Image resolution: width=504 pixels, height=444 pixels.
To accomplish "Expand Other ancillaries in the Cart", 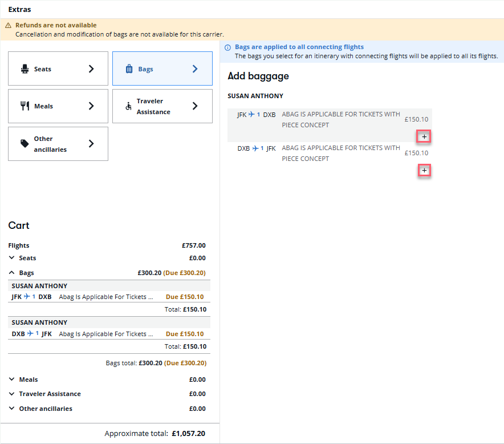I will (x=13, y=409).
